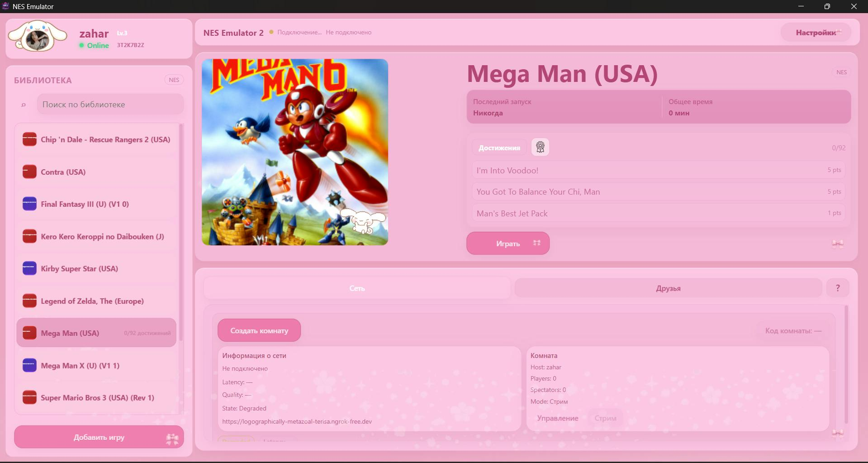This screenshot has width=868, height=463.
Task: Select Mega Man X (U) (V1 1)
Action: (96, 365)
